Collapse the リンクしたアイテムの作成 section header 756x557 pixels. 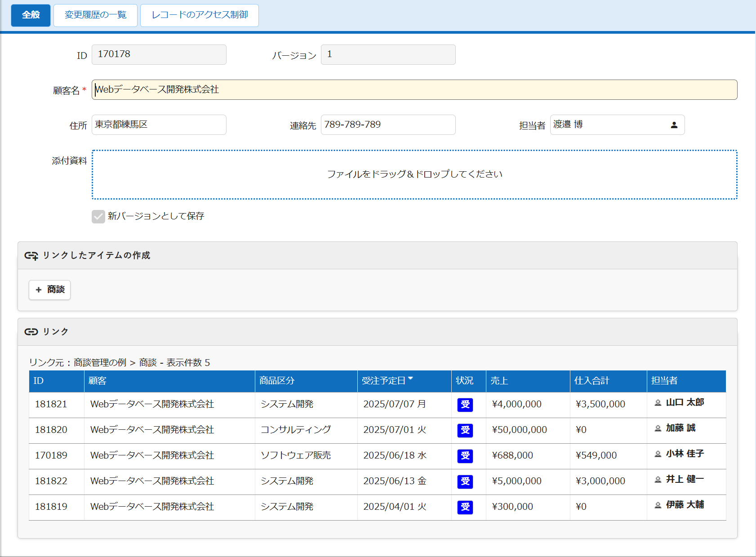[x=378, y=256]
